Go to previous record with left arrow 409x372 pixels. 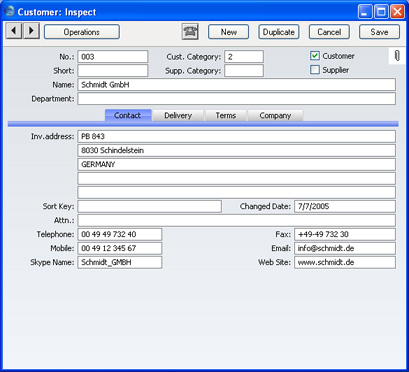(x=14, y=31)
